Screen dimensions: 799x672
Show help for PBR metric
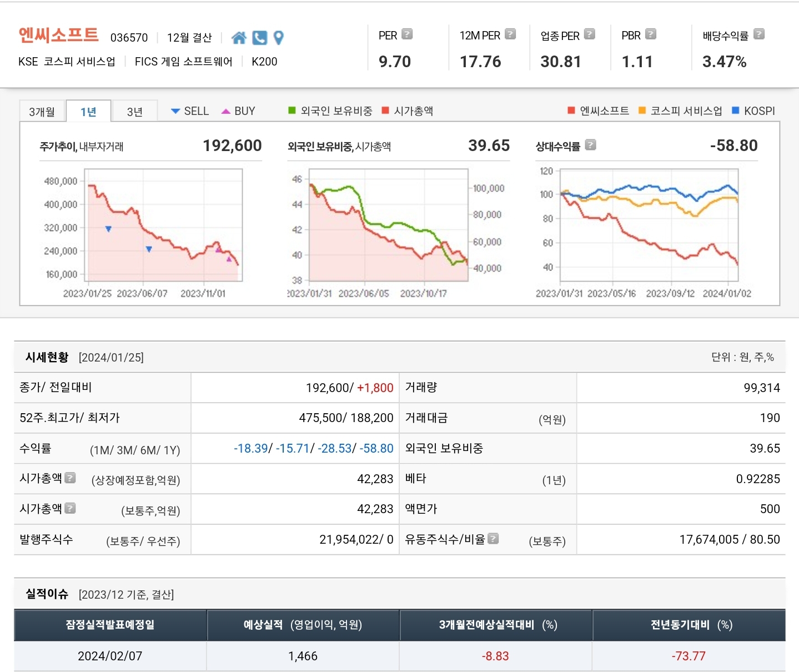coord(651,34)
